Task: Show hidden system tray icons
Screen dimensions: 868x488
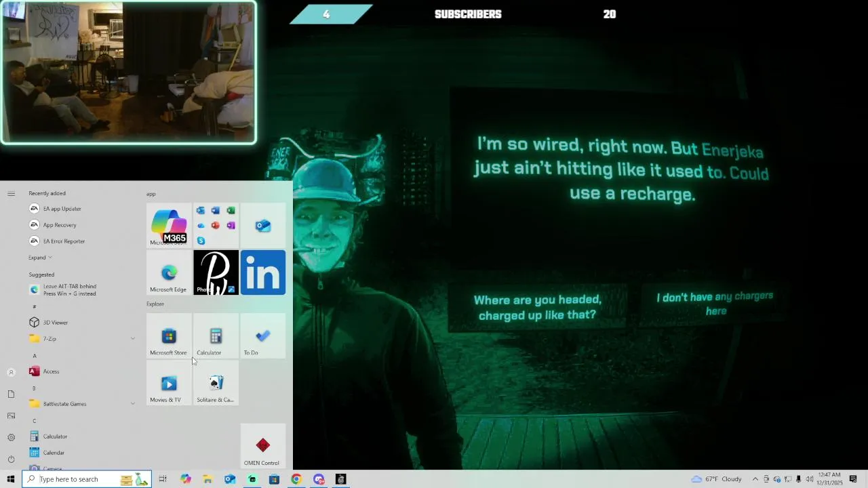Action: click(x=755, y=479)
